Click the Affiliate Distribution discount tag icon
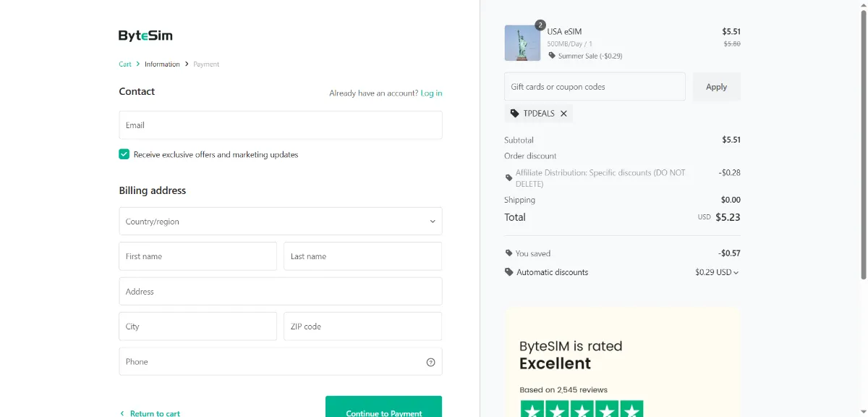Screen dimensions: 868x417 tap(509, 177)
